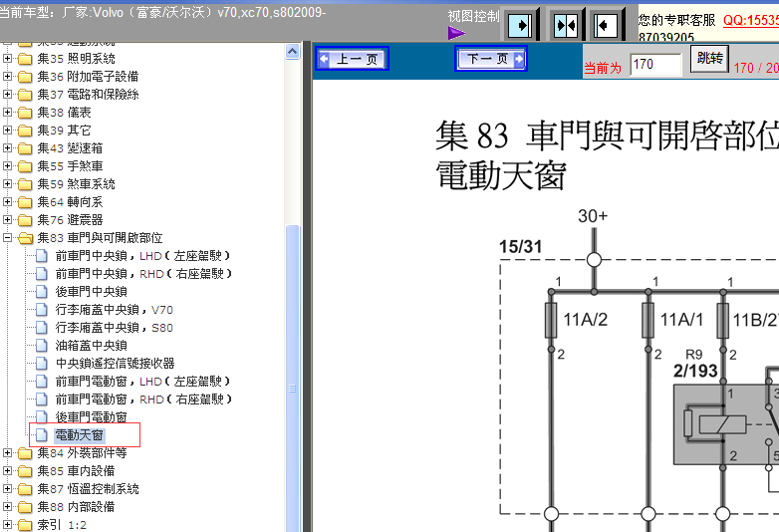Image resolution: width=779 pixels, height=532 pixels.
Task: Open 油箱蓋中央鎖 page
Action: (x=91, y=346)
